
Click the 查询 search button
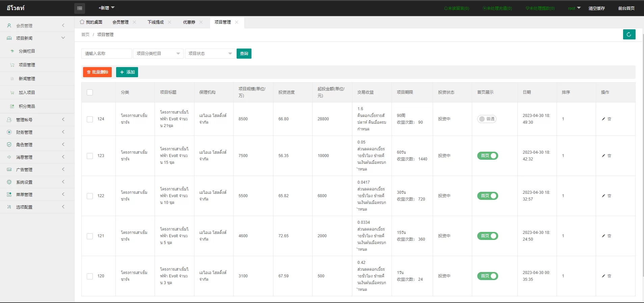[244, 54]
